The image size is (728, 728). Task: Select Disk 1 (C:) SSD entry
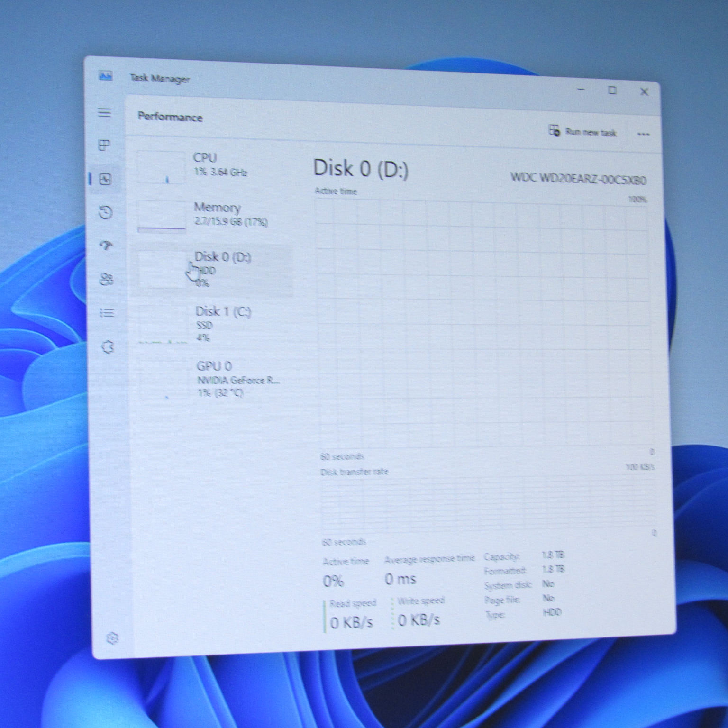[x=213, y=325]
